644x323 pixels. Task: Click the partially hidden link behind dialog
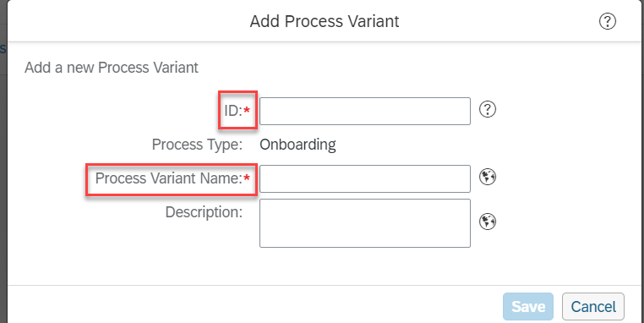2,49
